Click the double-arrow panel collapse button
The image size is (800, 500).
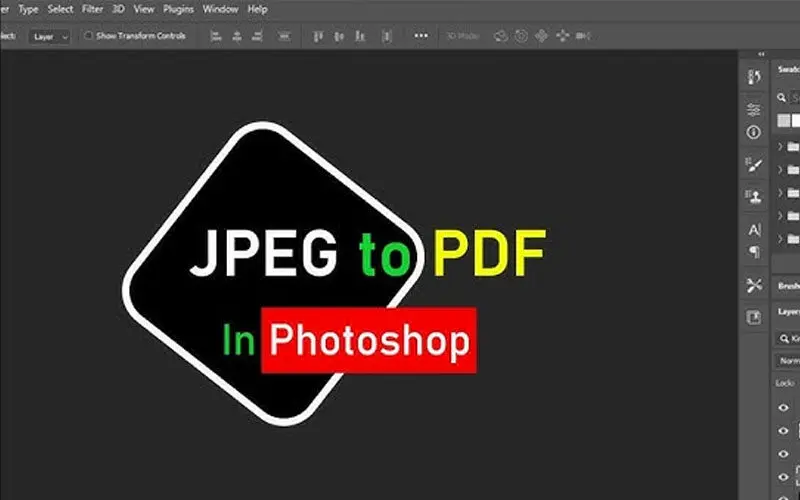click(761, 54)
